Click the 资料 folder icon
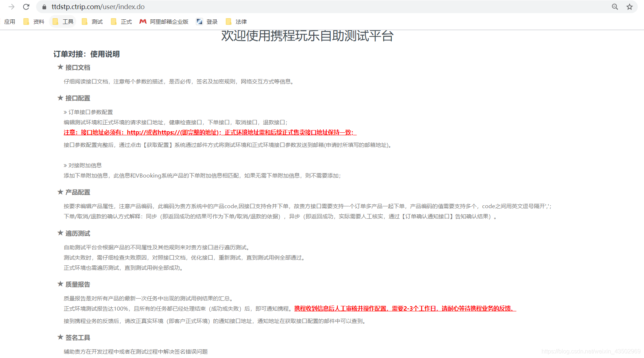644x358 pixels. tap(26, 22)
